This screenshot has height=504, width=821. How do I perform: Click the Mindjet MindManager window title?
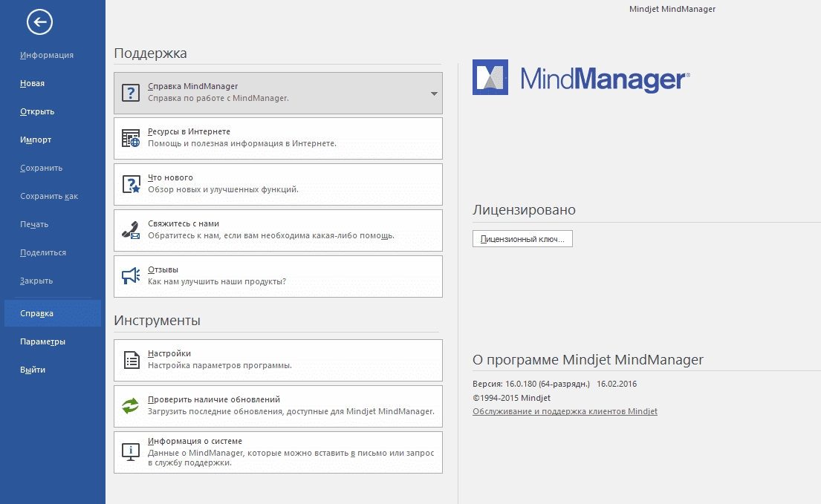point(672,9)
